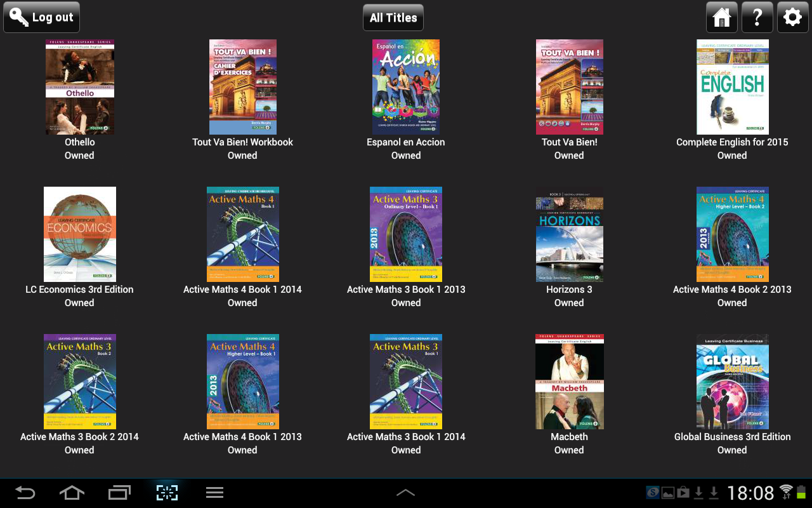Select the "Active Maths 3 Book 1 2014" title text

(x=406, y=437)
